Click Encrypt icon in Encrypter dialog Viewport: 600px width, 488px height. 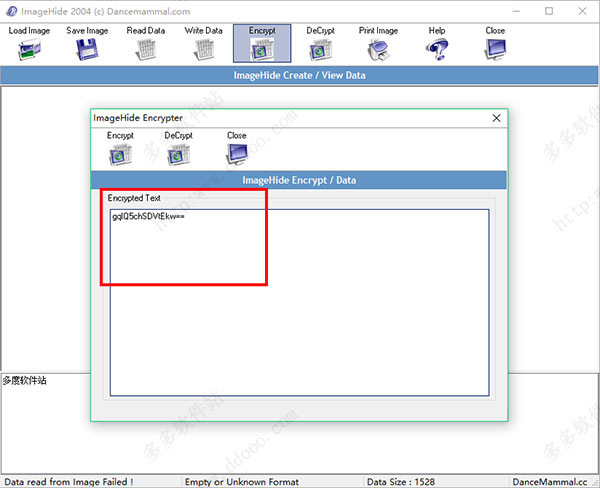pos(120,155)
